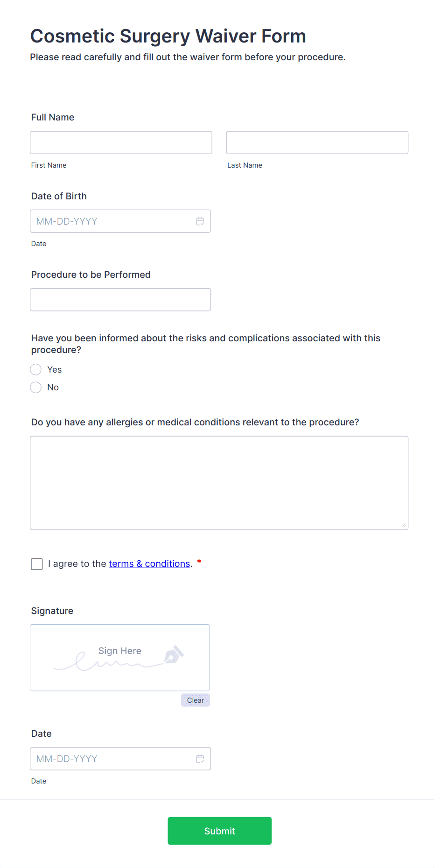Select the Yes radio button
The width and height of the screenshot is (434, 868).
click(x=36, y=370)
